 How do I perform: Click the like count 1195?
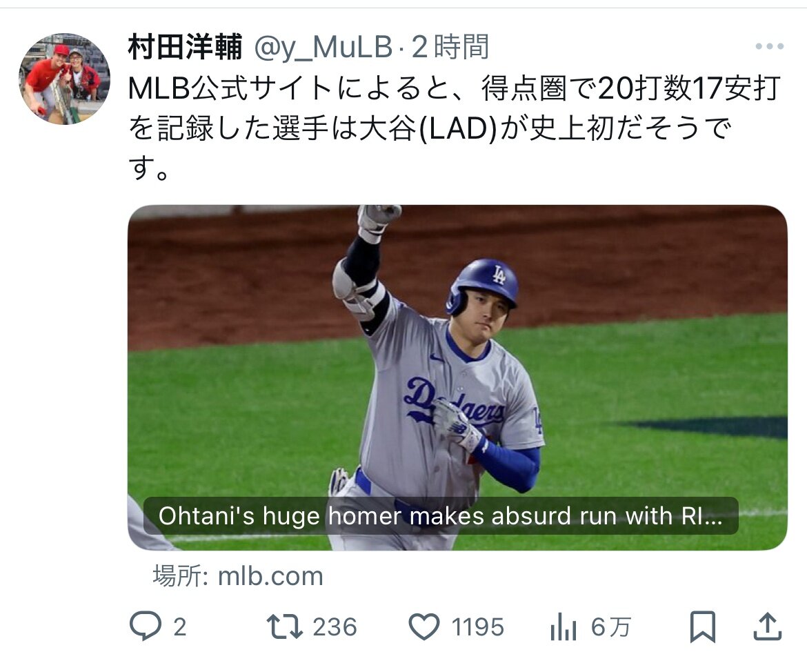pyautogui.click(x=477, y=627)
